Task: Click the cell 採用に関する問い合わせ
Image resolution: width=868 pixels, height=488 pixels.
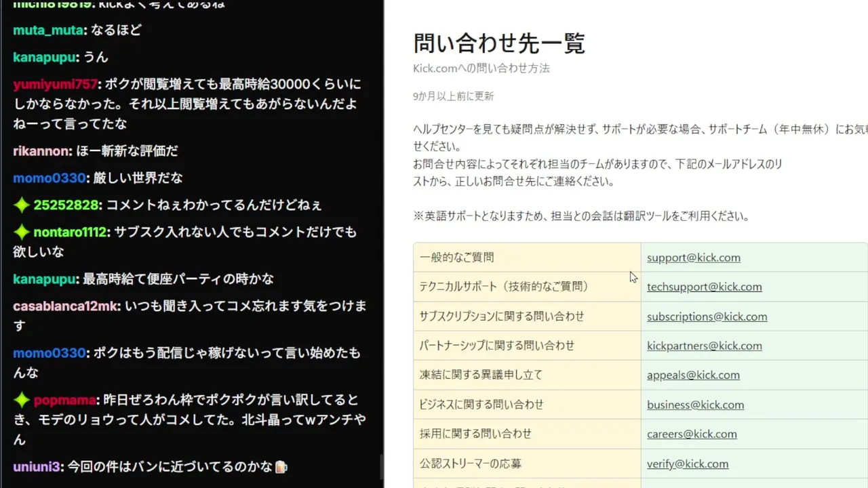Action: point(527,434)
